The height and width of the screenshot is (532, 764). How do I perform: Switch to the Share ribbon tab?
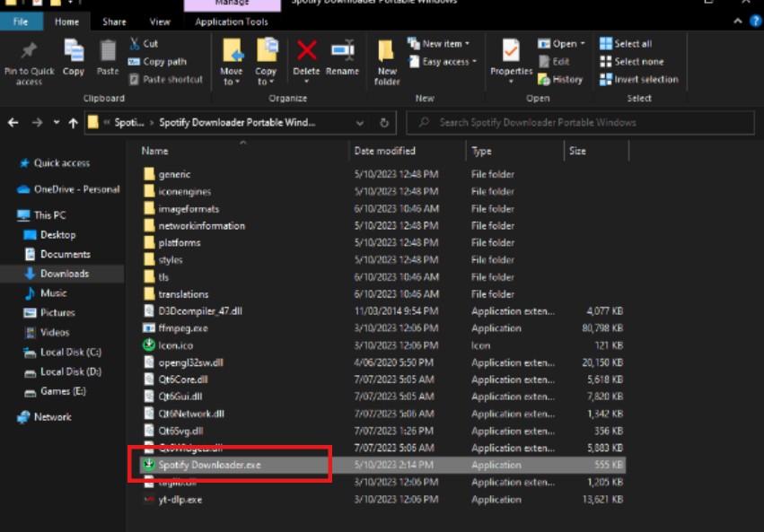click(x=115, y=22)
